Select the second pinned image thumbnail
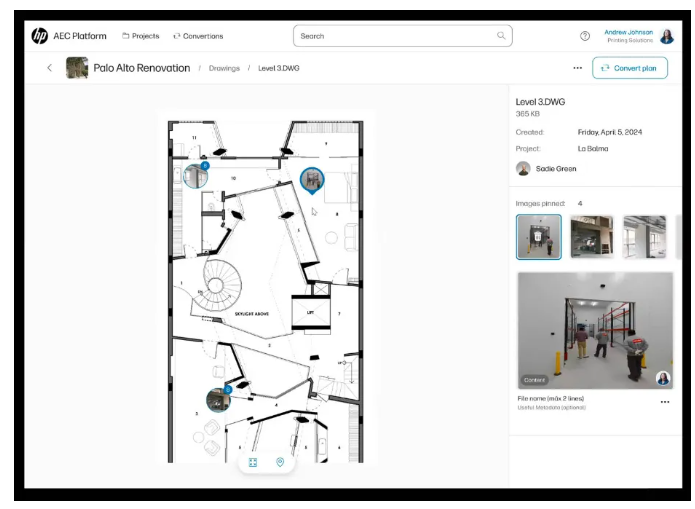 coord(592,237)
